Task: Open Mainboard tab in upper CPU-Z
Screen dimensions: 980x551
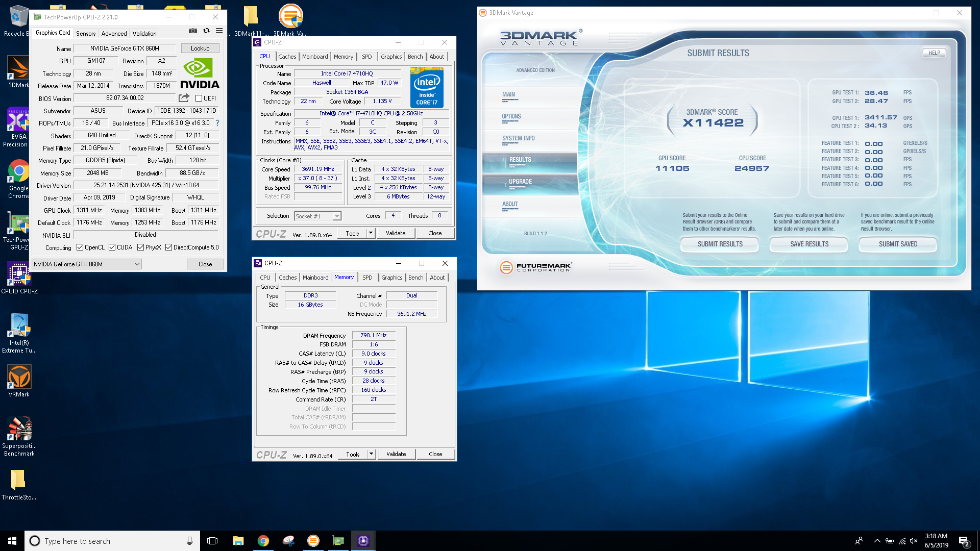Action: click(x=315, y=57)
